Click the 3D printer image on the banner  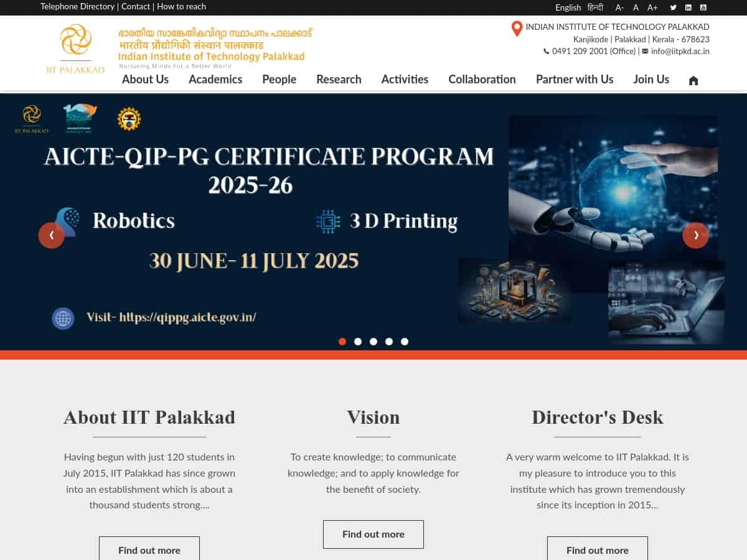[x=514, y=291]
